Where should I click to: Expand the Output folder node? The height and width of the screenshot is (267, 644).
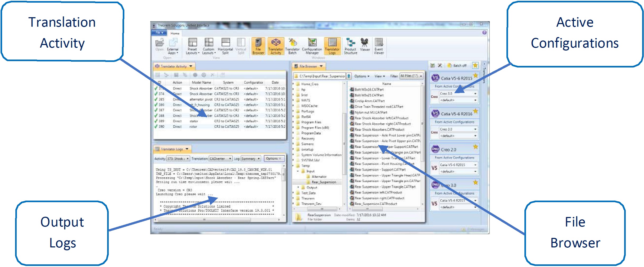point(298,187)
